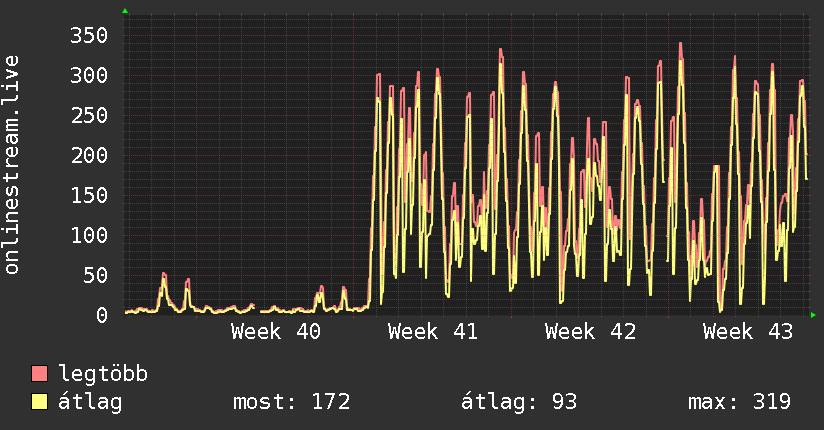Click the Week 41 axis label

[433, 332]
